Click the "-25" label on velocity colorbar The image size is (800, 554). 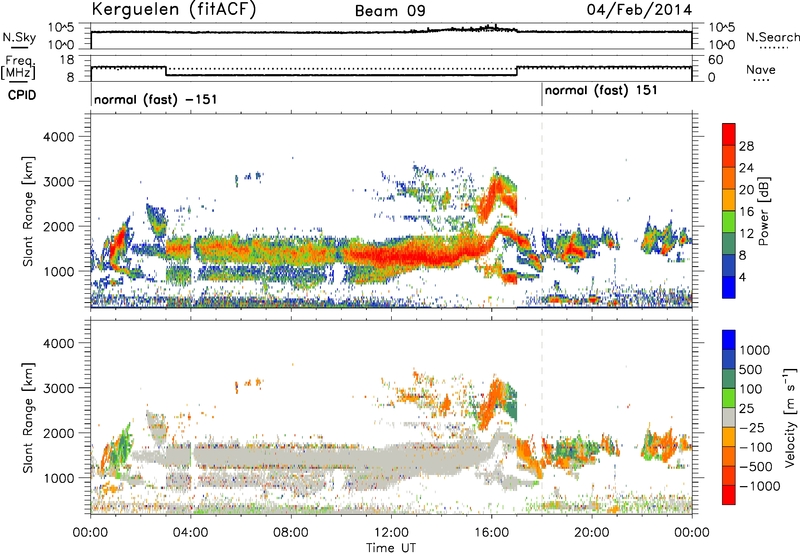click(x=754, y=428)
